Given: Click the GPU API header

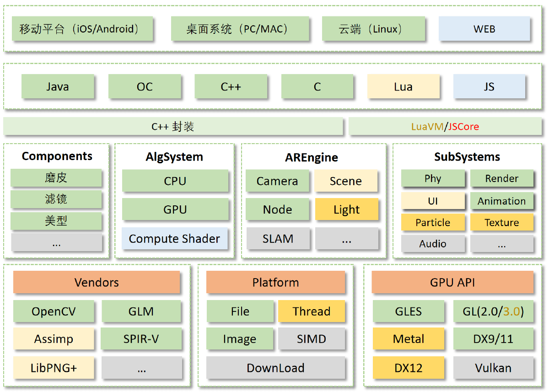Looking at the screenshot, I should (x=452, y=282).
